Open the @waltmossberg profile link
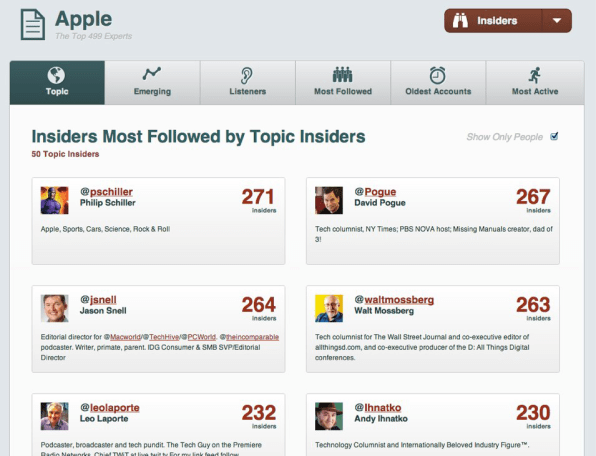The image size is (596, 456). click(x=394, y=300)
